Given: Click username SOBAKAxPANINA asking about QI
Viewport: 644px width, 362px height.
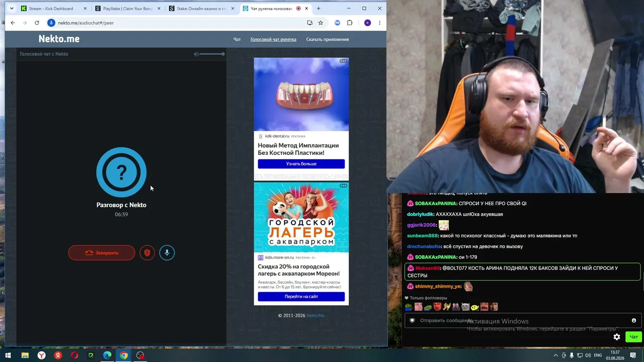Looking at the screenshot, I should click(x=436, y=204).
